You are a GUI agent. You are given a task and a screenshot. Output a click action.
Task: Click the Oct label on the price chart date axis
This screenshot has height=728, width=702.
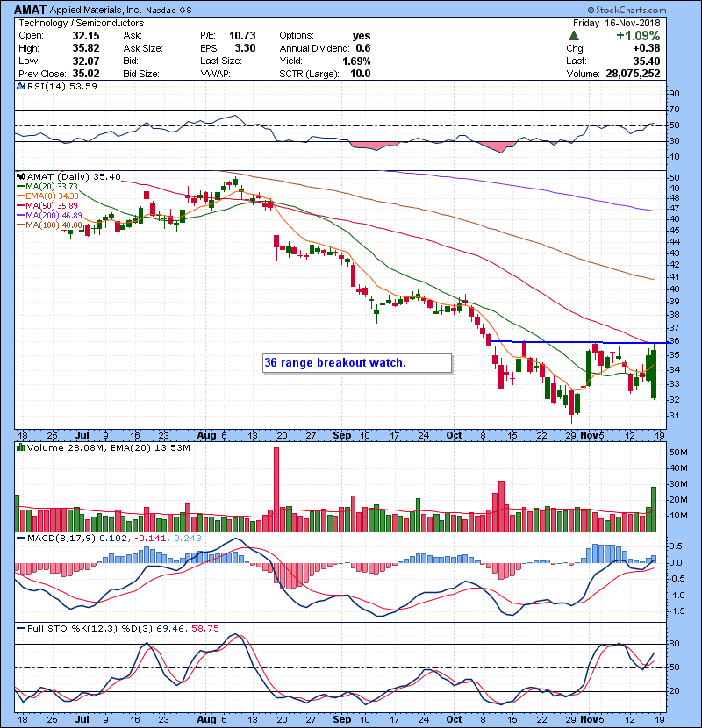(x=454, y=436)
